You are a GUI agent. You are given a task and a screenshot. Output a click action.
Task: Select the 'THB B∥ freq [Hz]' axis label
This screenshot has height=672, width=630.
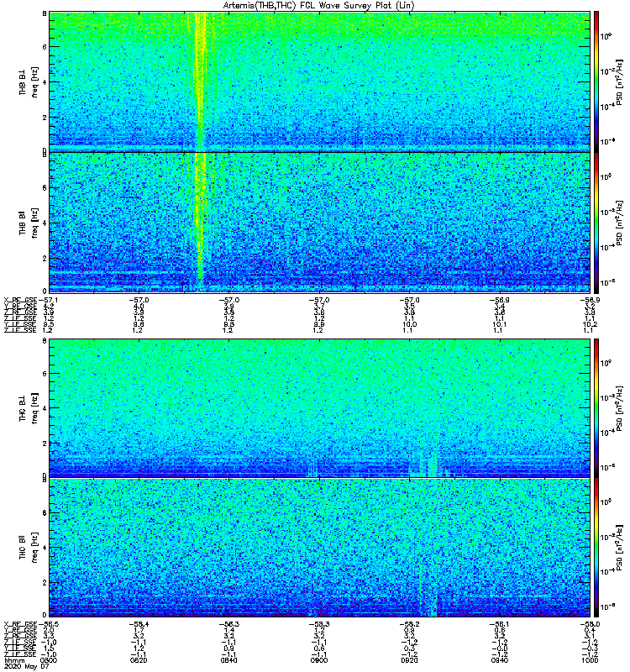(x=29, y=223)
